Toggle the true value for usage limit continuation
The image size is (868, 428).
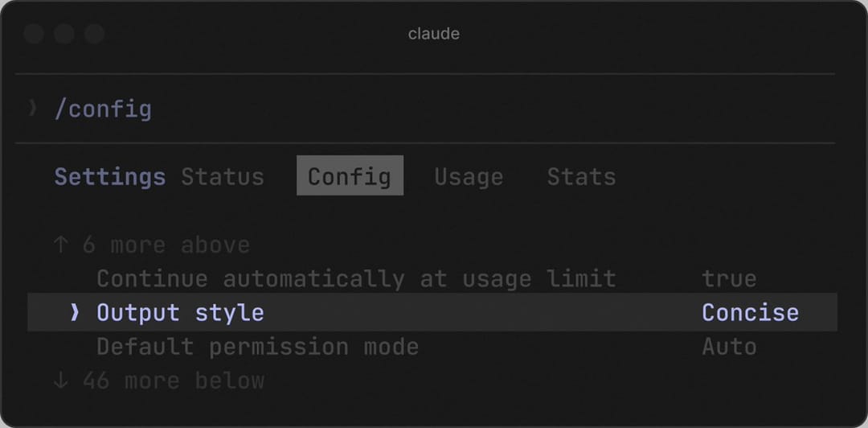[x=729, y=279]
